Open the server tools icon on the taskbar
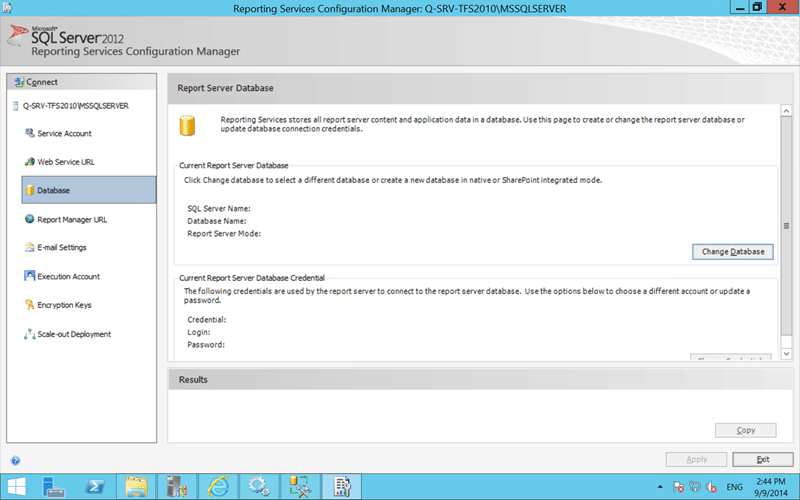 177,487
